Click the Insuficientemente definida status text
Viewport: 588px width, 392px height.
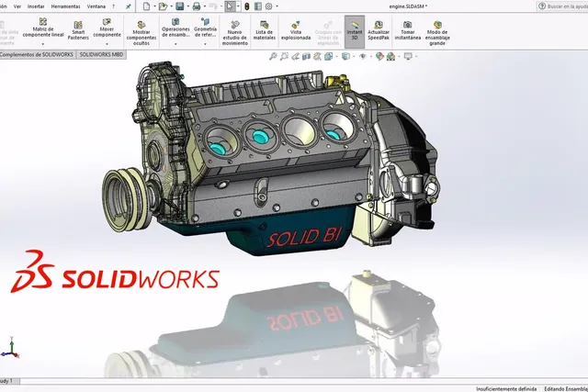(x=506, y=388)
